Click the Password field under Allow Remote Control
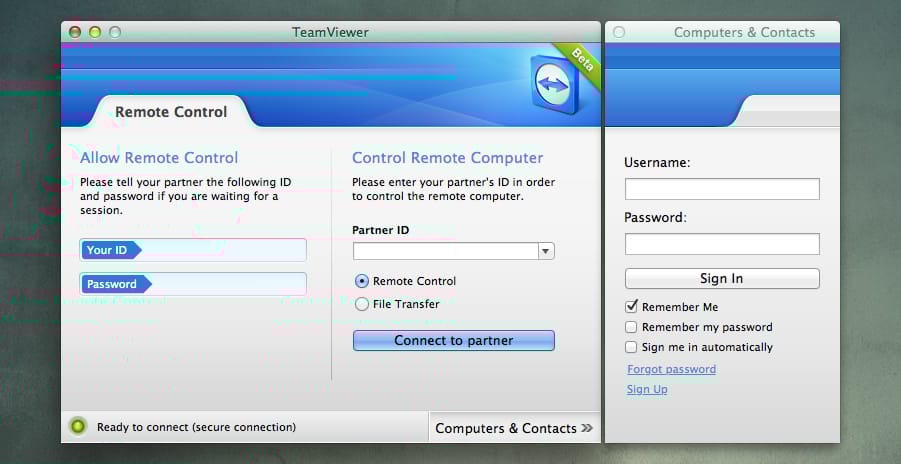Viewport: 901px width, 464px height. [193, 284]
